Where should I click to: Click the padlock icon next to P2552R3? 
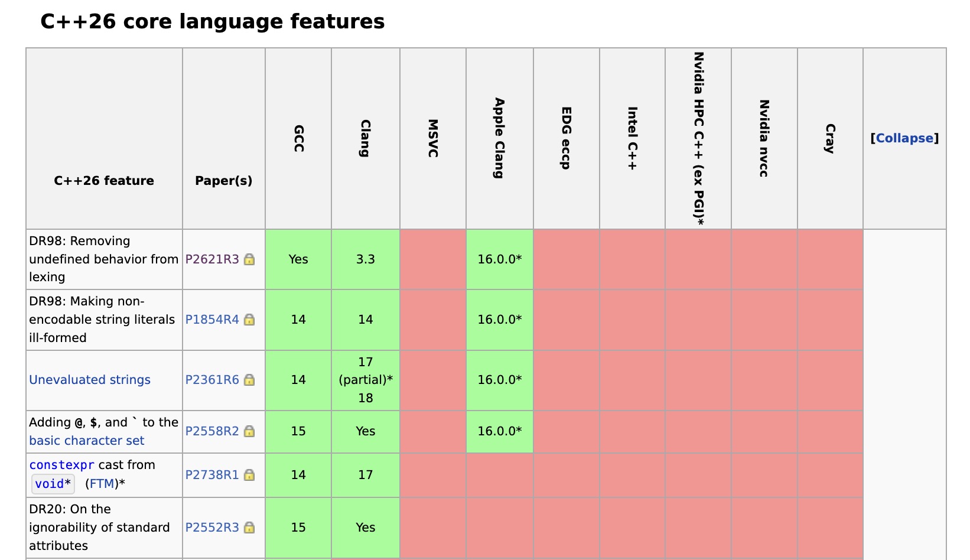point(249,528)
